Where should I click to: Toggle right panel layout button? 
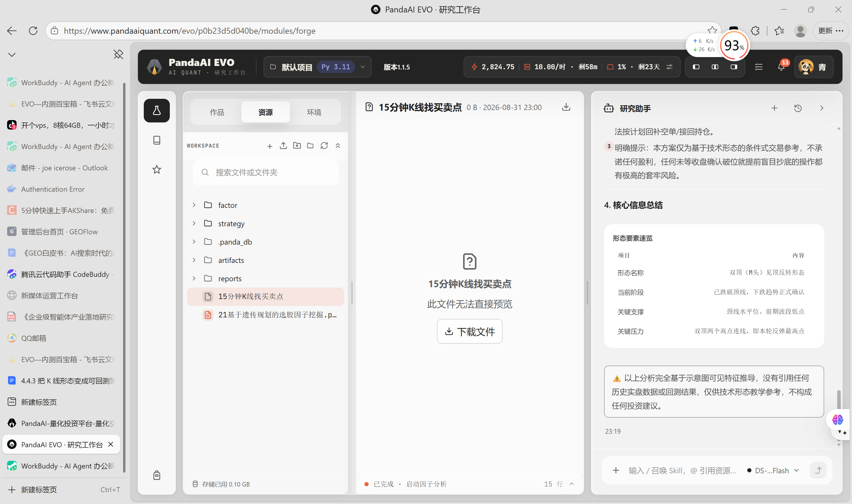[x=734, y=67]
